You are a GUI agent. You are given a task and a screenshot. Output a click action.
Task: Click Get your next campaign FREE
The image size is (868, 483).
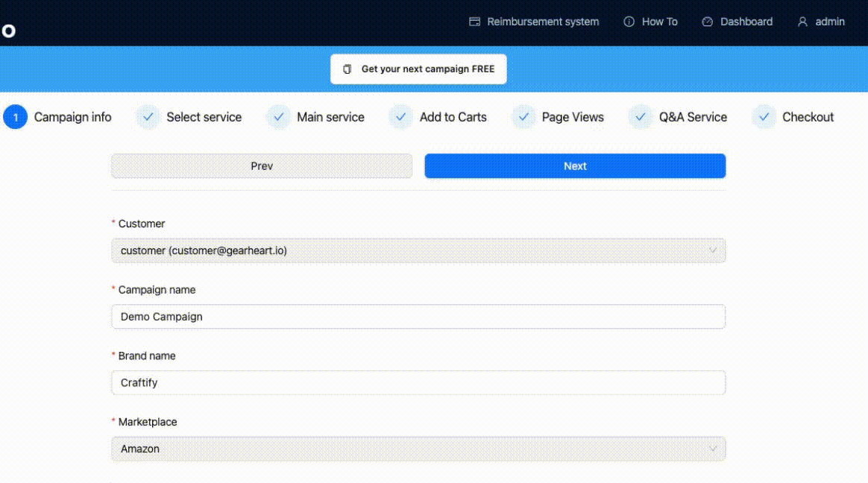(418, 69)
